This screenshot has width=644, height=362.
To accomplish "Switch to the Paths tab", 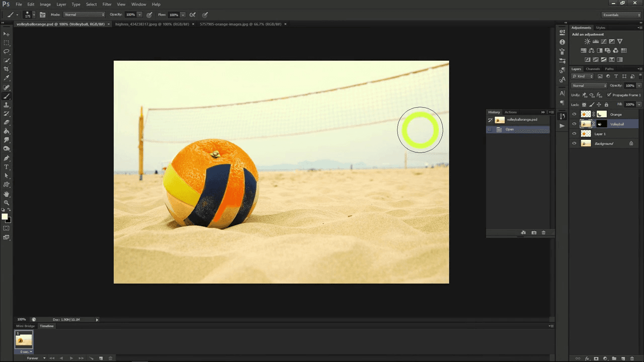I will (x=609, y=69).
